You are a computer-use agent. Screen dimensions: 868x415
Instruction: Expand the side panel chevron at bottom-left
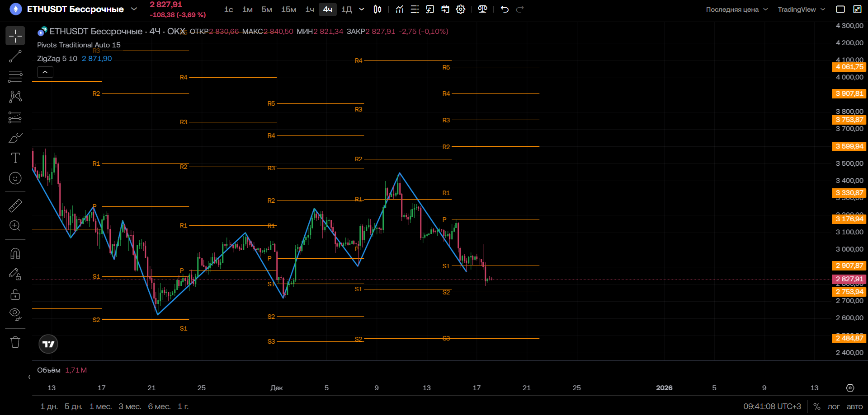29,377
